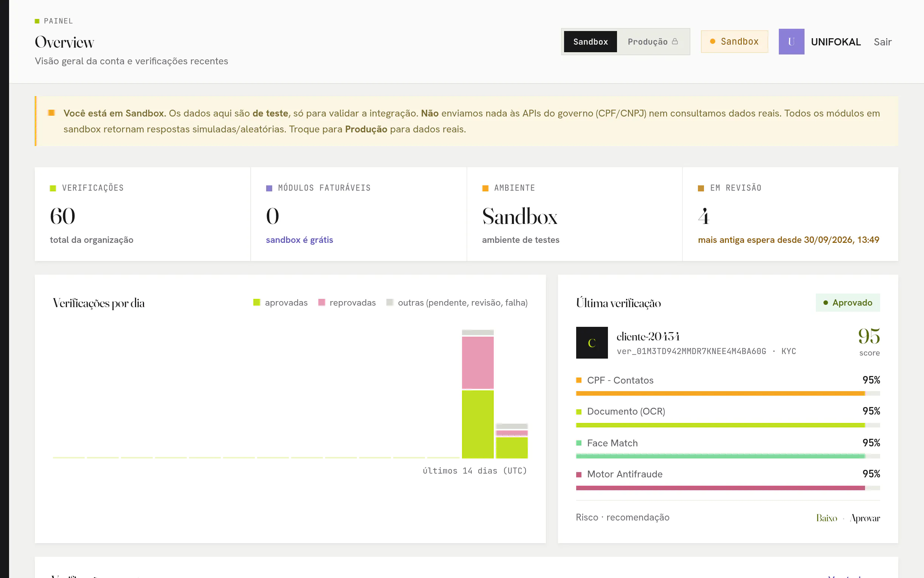Click the black C client avatar

click(x=592, y=342)
